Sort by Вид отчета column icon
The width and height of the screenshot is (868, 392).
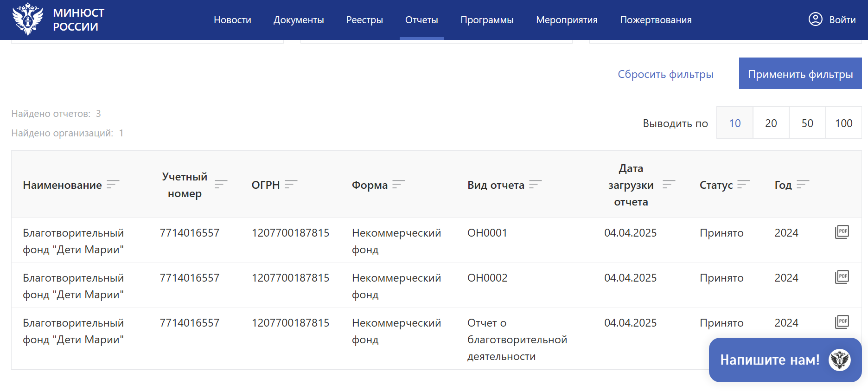tap(535, 185)
